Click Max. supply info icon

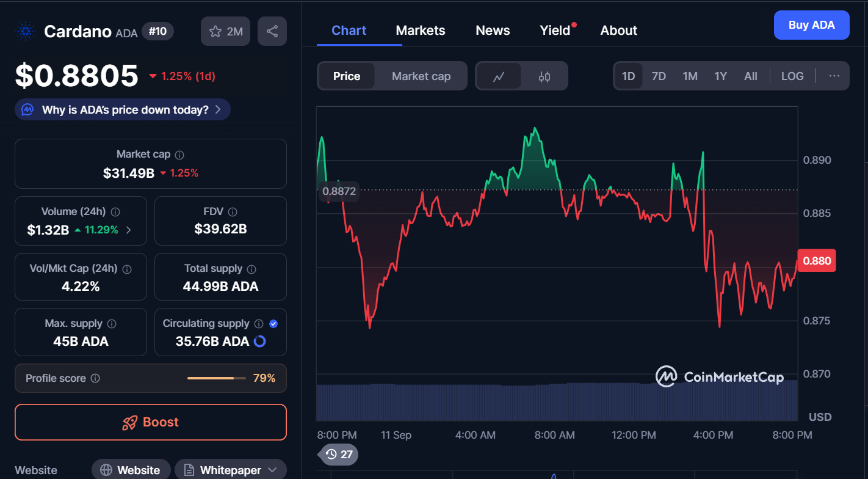click(x=111, y=324)
